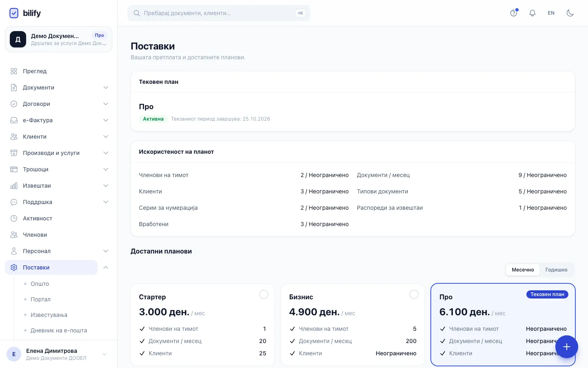Expand the Извештаи menu chevron
The width and height of the screenshot is (588, 368).
coord(106,186)
